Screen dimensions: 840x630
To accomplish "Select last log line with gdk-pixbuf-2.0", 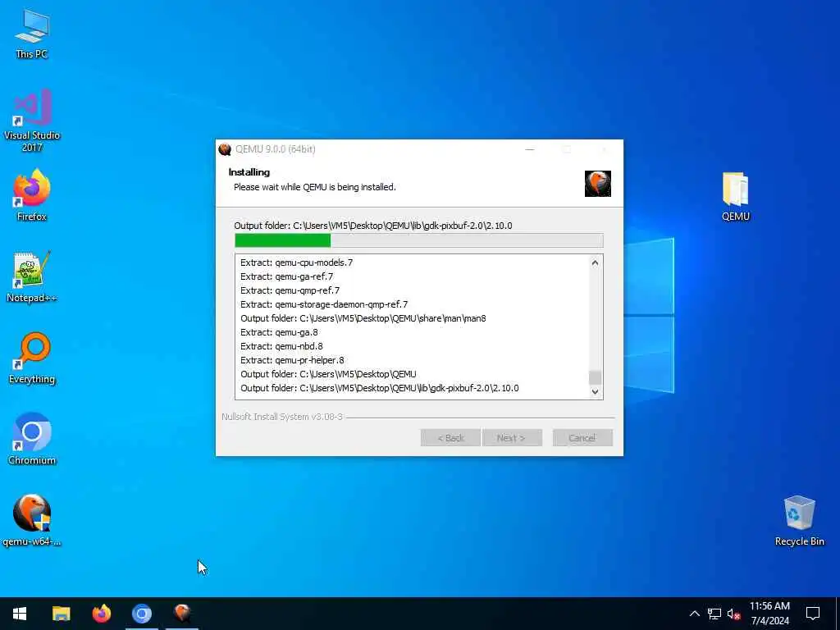I will (x=379, y=388).
